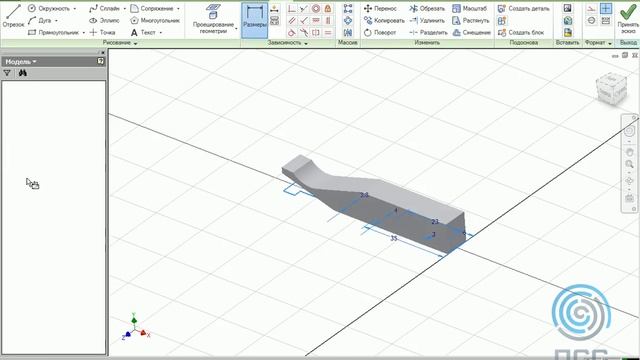Image resolution: width=640 pixels, height=360 pixels.
Task: Click Принять эскиз to finish sketch
Action: point(628,18)
